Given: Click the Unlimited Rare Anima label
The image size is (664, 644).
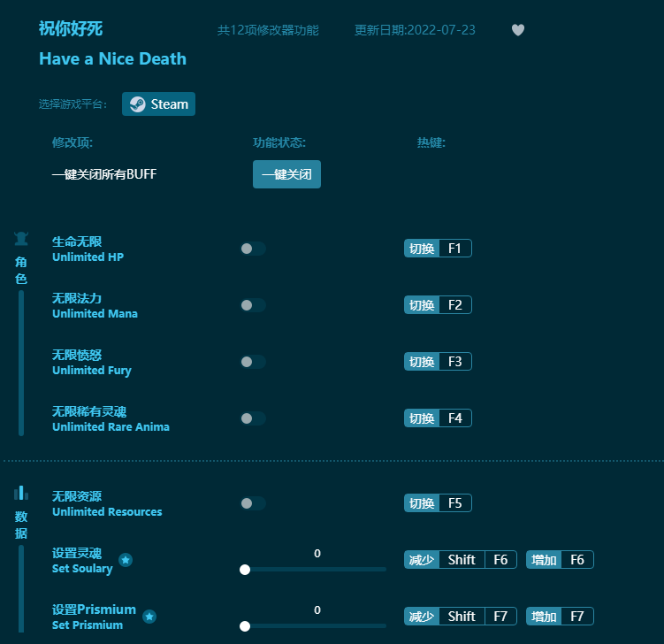Looking at the screenshot, I should (111, 427).
